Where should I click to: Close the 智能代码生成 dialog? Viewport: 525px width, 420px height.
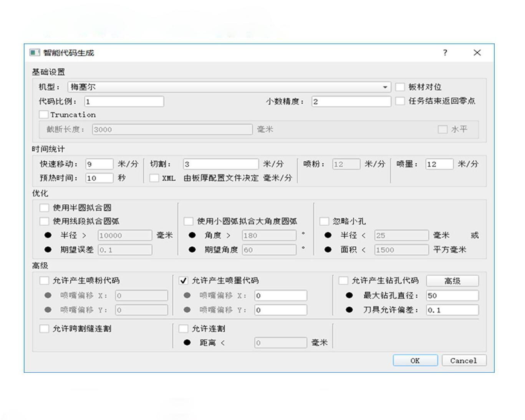[477, 52]
